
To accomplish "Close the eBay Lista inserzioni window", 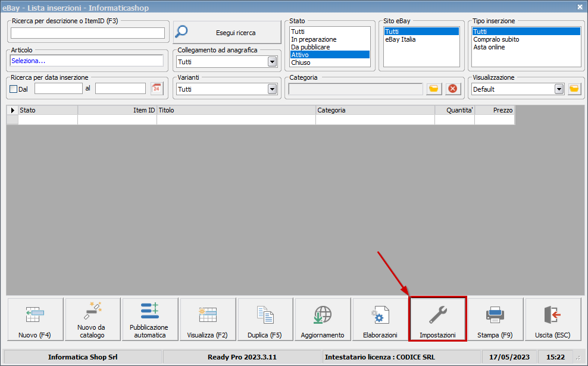I will point(580,7).
